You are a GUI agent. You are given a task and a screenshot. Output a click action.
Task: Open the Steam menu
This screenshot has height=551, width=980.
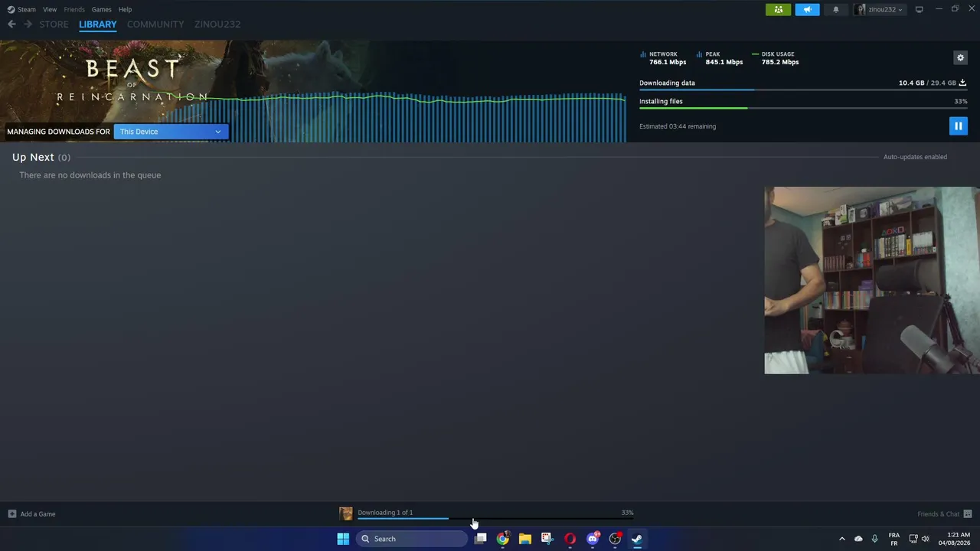[x=22, y=9]
